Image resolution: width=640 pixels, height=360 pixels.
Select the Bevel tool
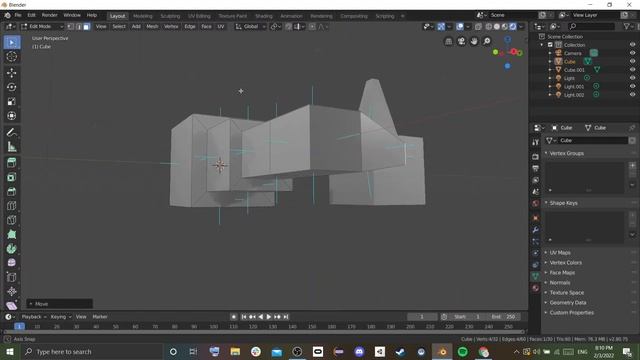(12, 191)
